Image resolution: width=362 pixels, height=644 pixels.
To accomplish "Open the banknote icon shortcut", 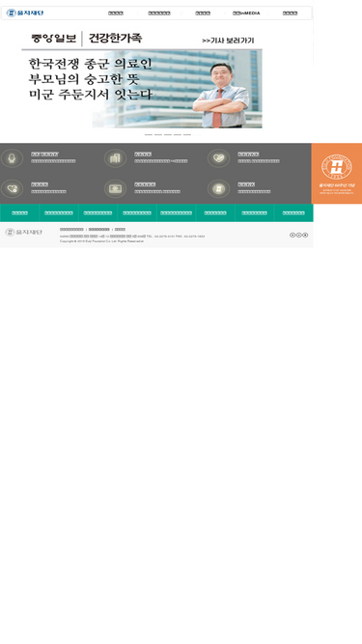I will coord(115,188).
